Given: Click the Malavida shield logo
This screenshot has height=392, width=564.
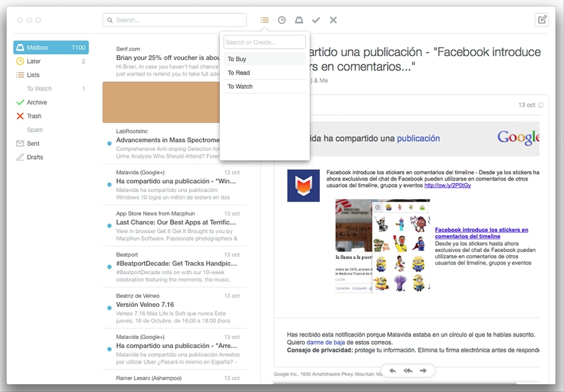Looking at the screenshot, I should [x=303, y=185].
